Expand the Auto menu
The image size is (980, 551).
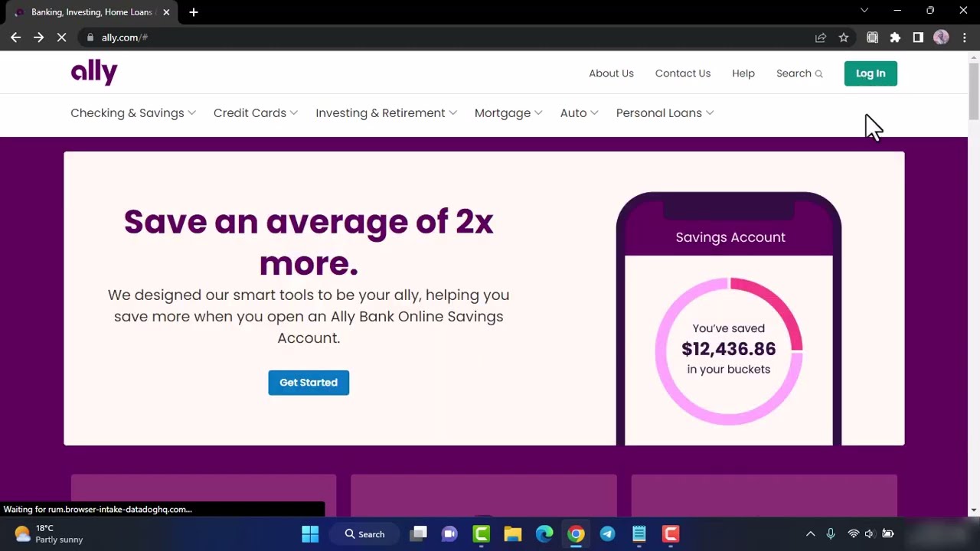(x=580, y=113)
